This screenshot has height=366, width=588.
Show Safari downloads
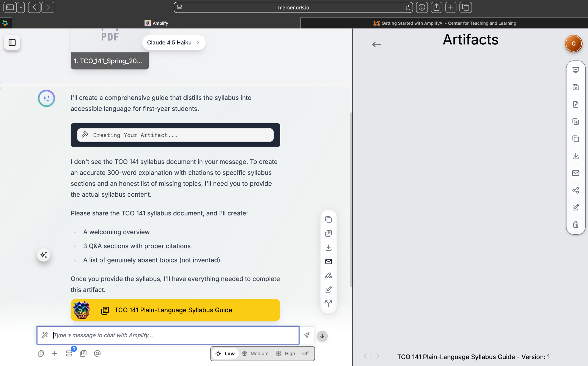pos(422,7)
